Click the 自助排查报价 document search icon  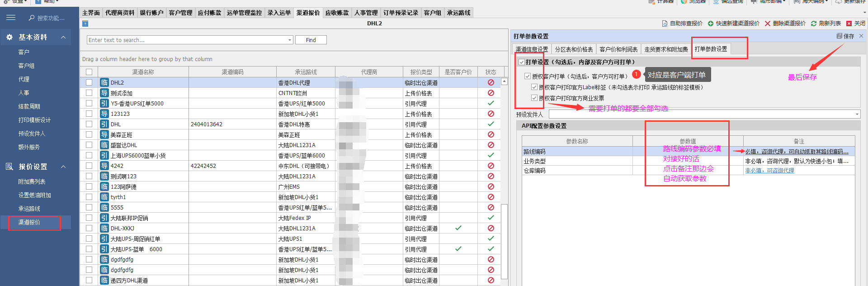pos(665,24)
